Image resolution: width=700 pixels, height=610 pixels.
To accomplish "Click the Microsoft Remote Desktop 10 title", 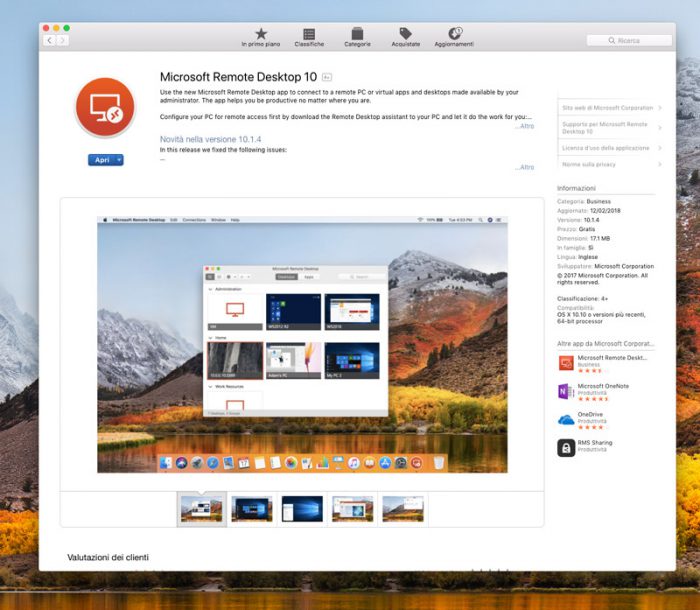I will tap(238, 77).
